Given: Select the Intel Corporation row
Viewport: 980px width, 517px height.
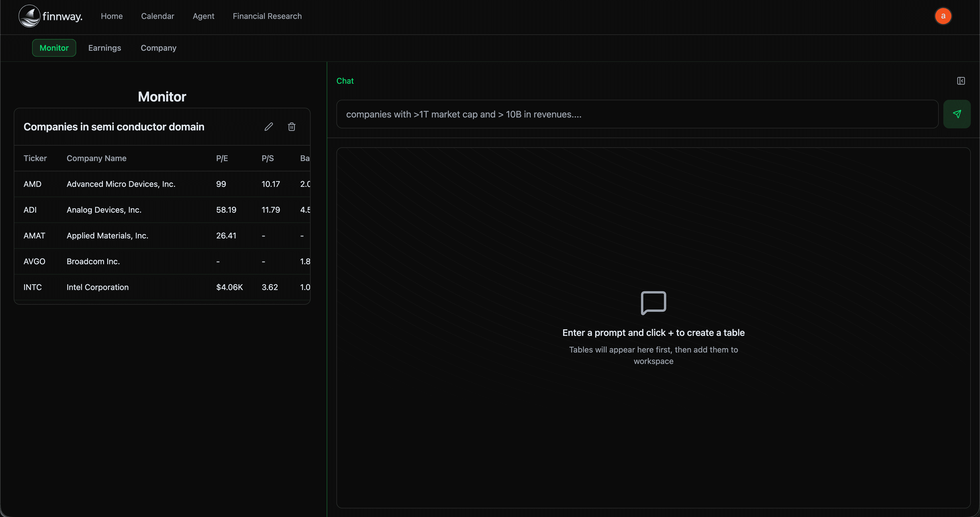Looking at the screenshot, I should 97,287.
